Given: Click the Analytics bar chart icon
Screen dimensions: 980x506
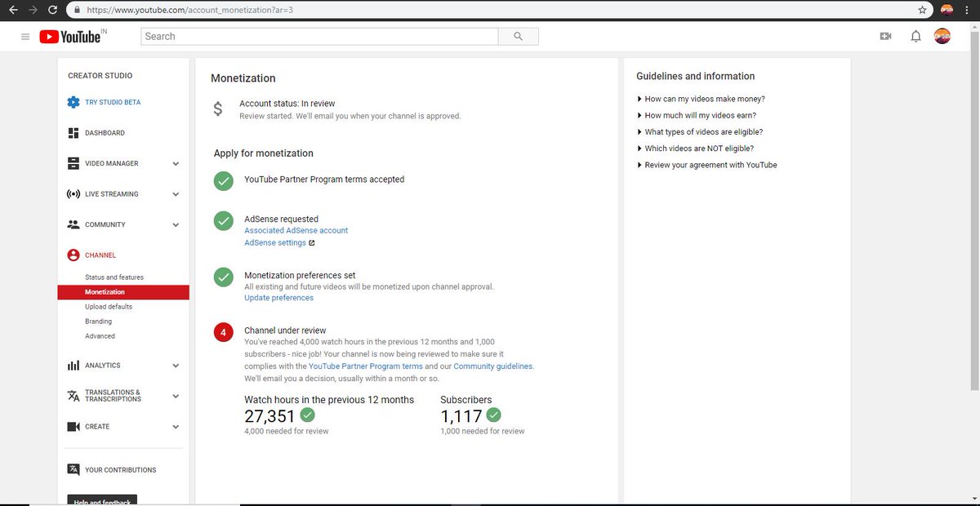Looking at the screenshot, I should coord(73,366).
